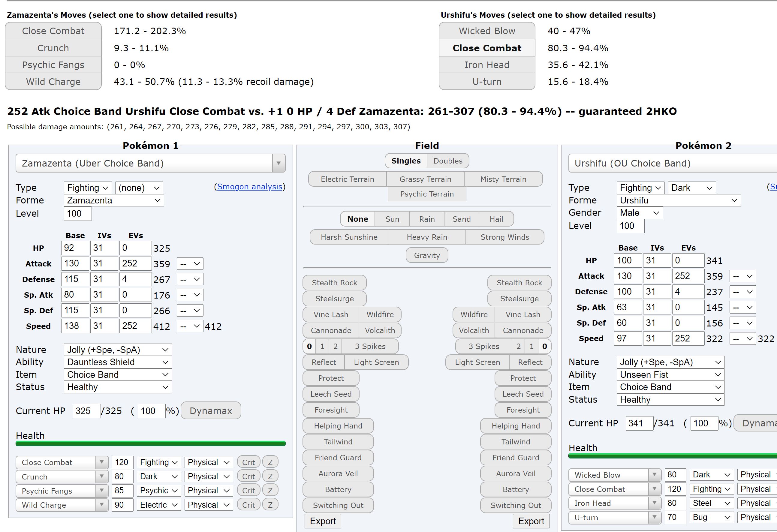Select Zamazenta's Crunch result button
Screen dimensions: 777x532
53,48
